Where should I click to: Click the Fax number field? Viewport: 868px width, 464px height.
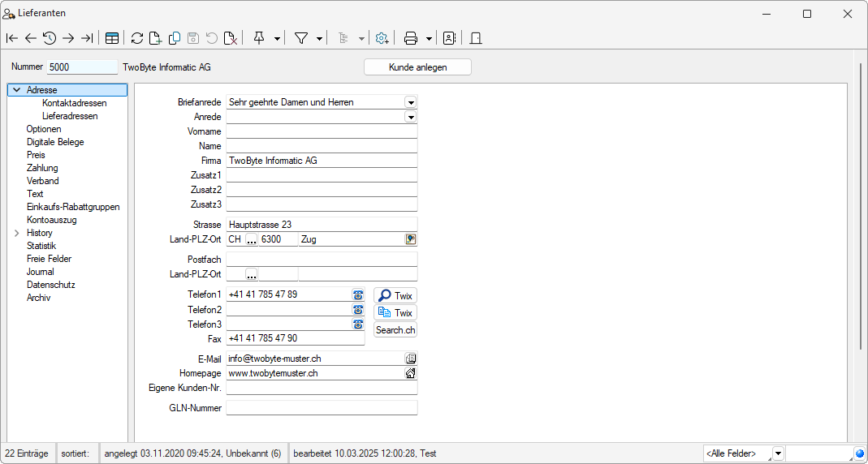tap(295, 338)
